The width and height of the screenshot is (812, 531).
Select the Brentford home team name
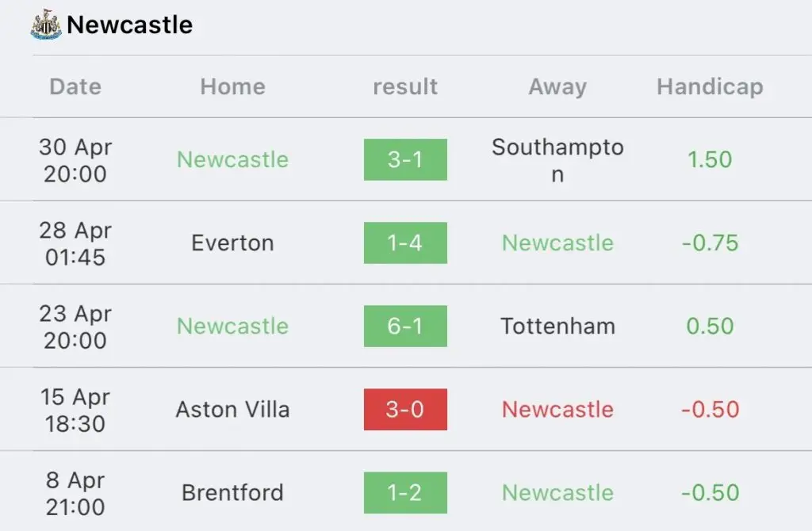pos(232,493)
